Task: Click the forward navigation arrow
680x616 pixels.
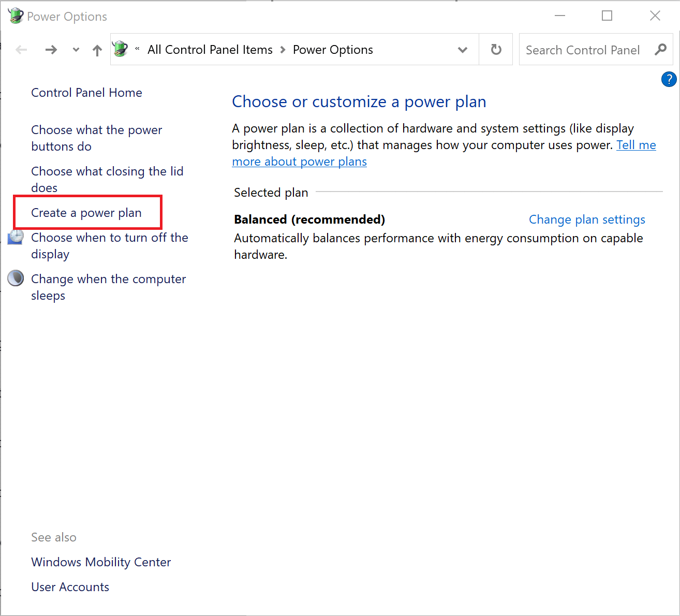Action: [x=51, y=50]
